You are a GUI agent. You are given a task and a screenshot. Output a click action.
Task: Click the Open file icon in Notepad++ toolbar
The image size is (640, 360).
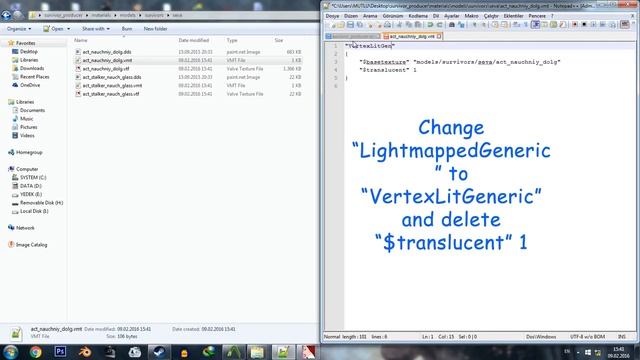point(341,25)
